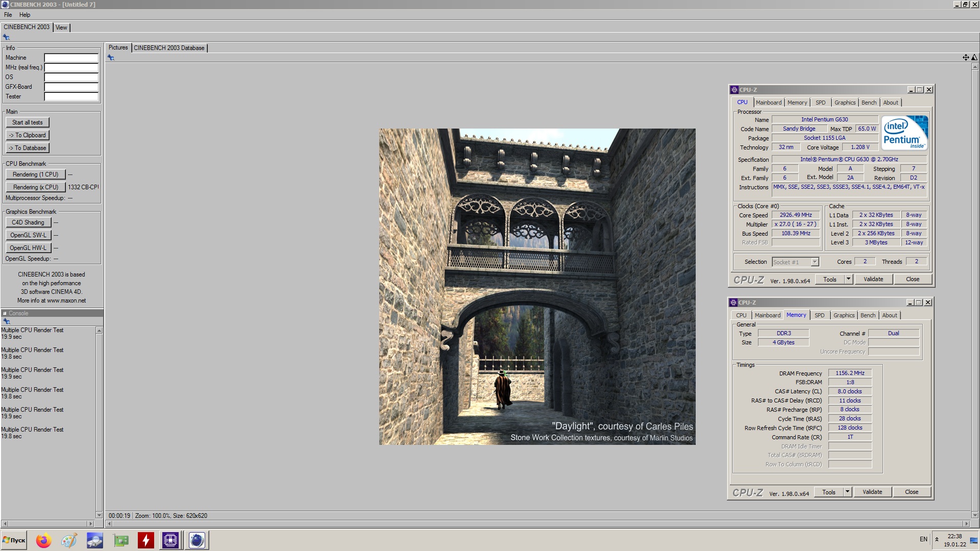Open Bench tab in the Pentium G630 CPU-Z window
The image size is (980, 551).
pyautogui.click(x=869, y=103)
